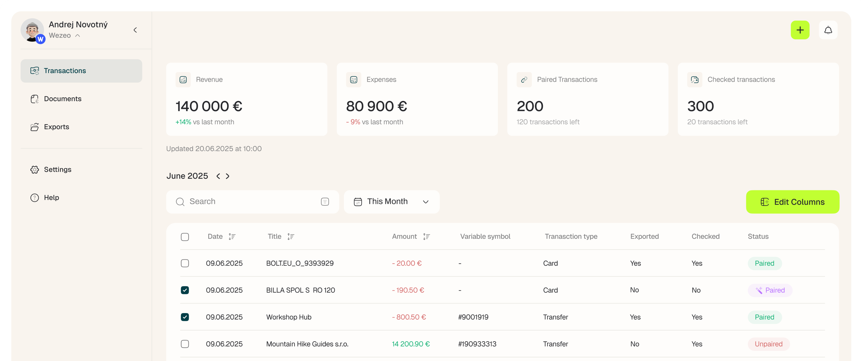The width and height of the screenshot is (868, 361).
Task: Click the Checked transactions count 300
Action: coord(700,106)
